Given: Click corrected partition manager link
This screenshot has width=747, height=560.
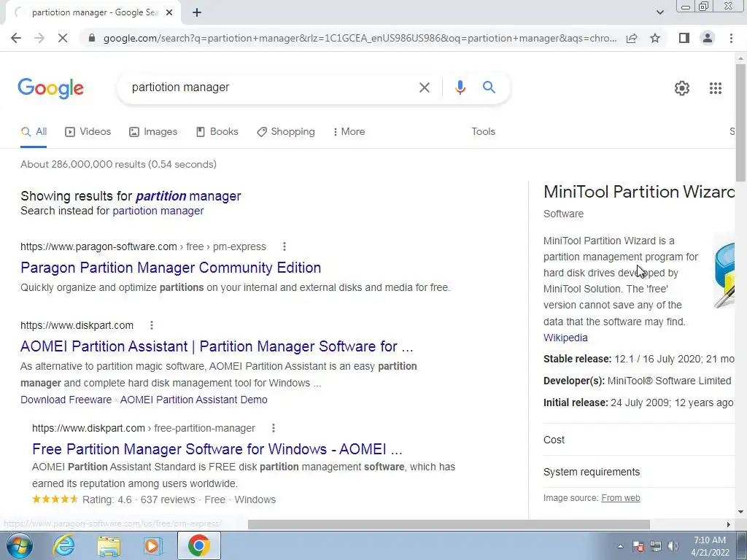Looking at the screenshot, I should pyautogui.click(x=188, y=196).
